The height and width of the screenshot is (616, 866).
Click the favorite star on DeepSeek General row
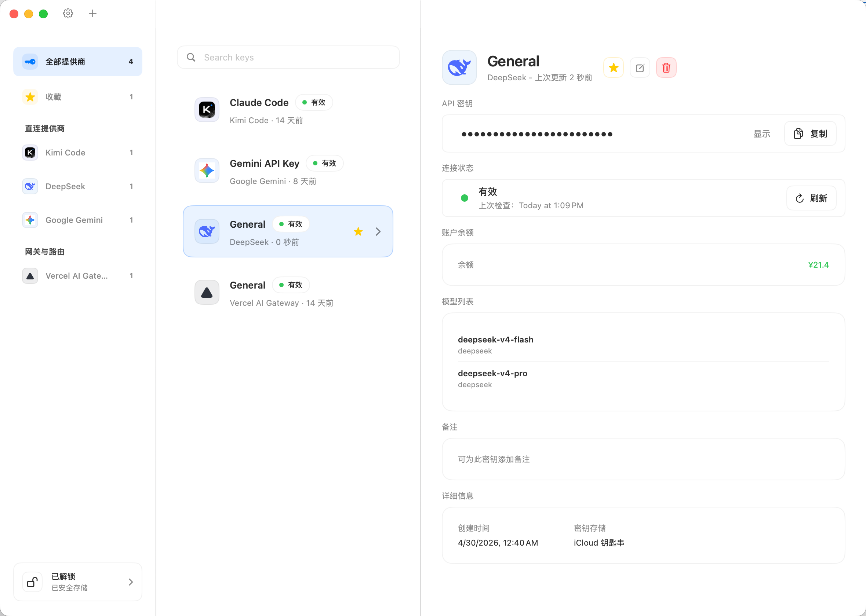coord(358,231)
